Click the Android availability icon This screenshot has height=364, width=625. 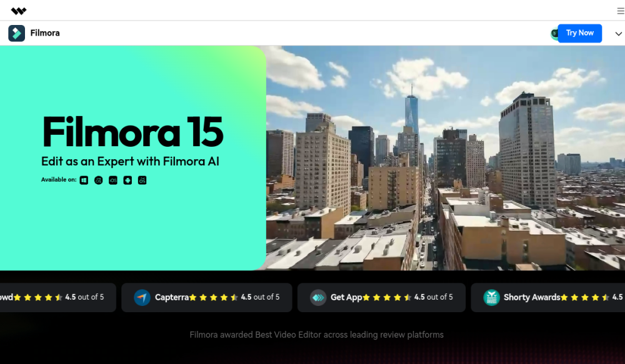point(127,180)
